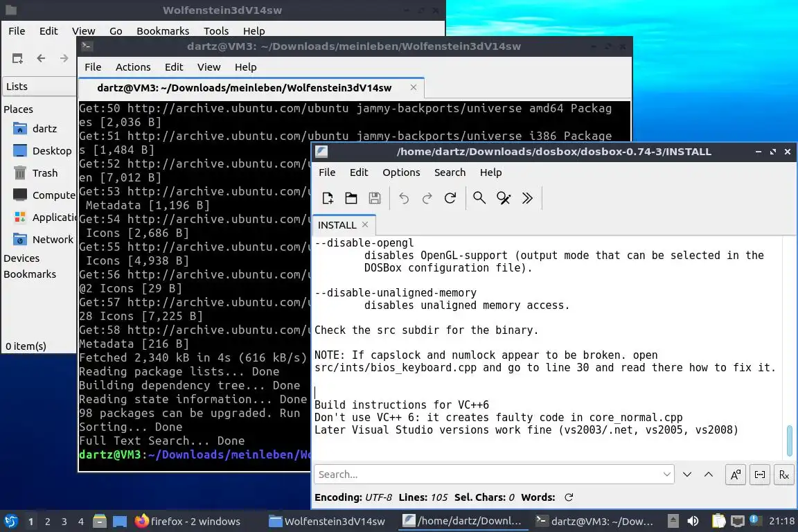This screenshot has width=798, height=532.
Task: Click the show desktop taskbar icon
Action: (120, 521)
